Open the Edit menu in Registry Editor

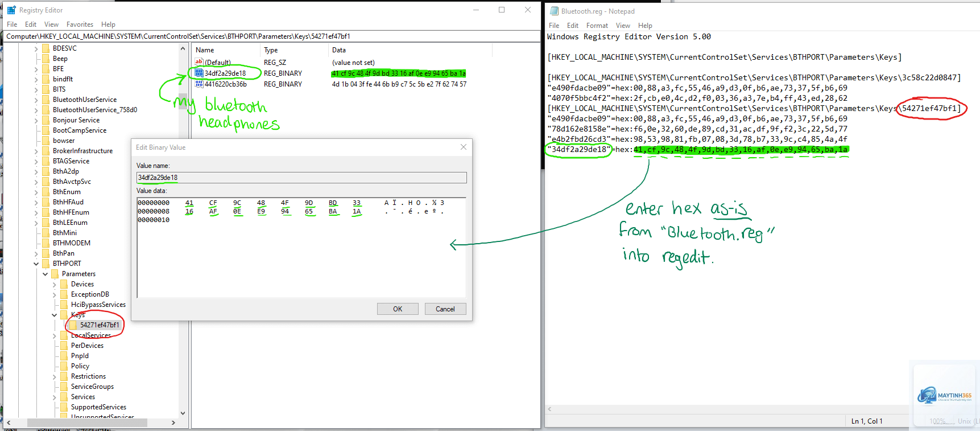pyautogui.click(x=31, y=24)
